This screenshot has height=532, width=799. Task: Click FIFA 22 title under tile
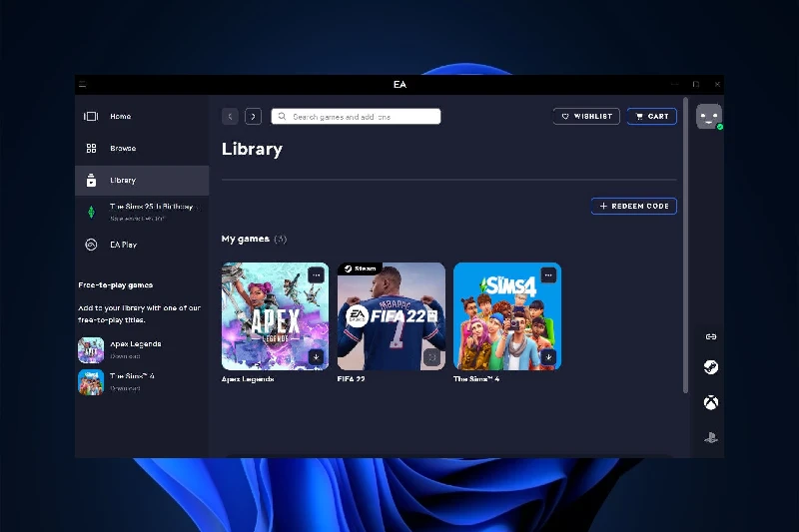click(x=352, y=379)
